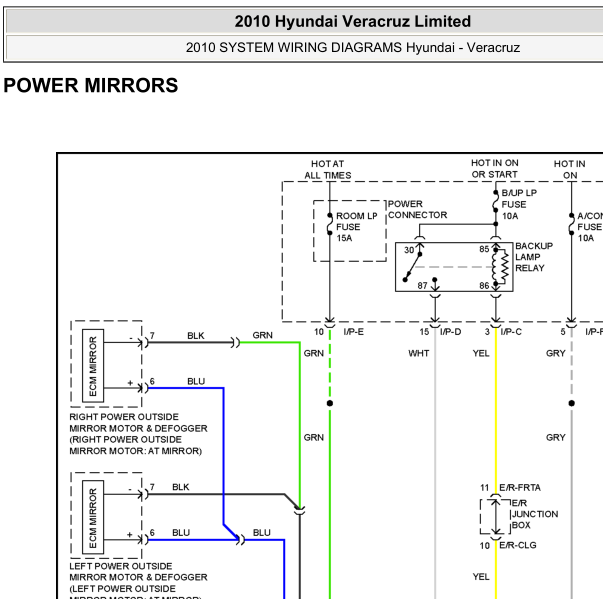
Task: Select the "ROOM LP FUSE 15A" label
Action: [356, 227]
